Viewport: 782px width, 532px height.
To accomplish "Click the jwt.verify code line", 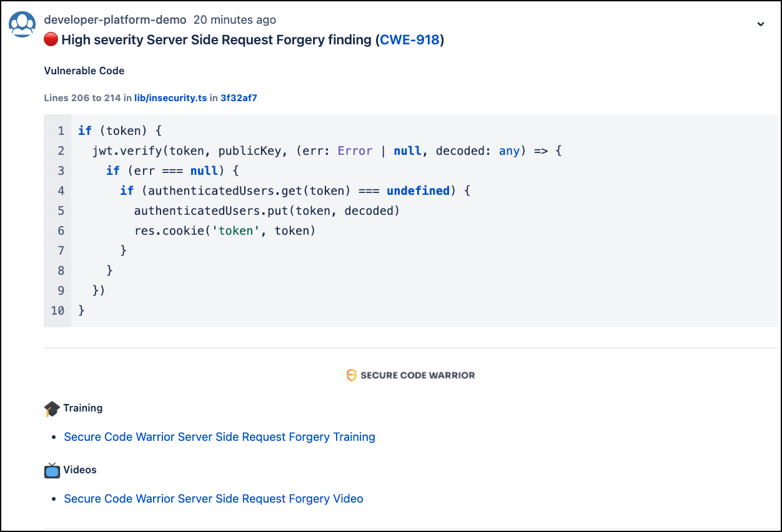I will [327, 151].
